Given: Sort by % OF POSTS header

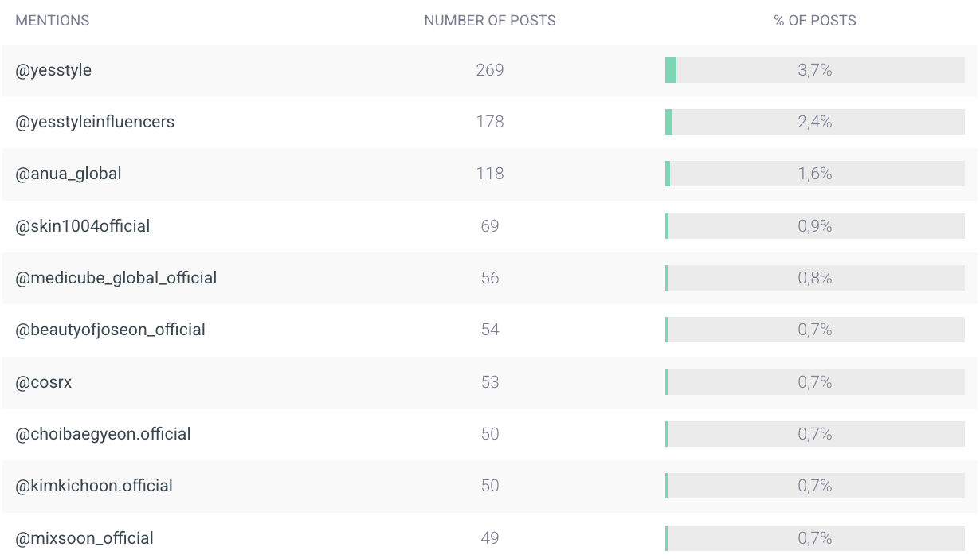Looking at the screenshot, I should [x=815, y=21].
